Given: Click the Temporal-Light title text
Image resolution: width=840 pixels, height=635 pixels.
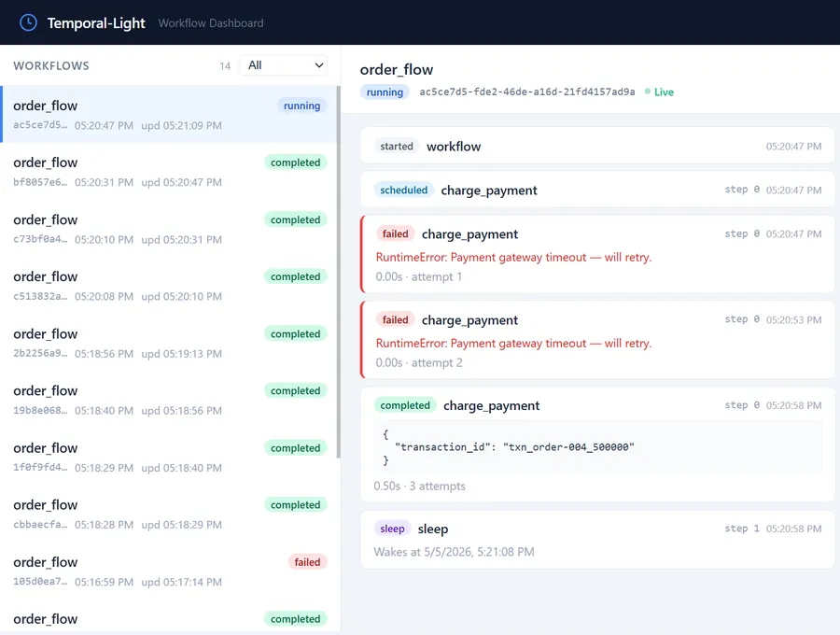Looking at the screenshot, I should [96, 23].
